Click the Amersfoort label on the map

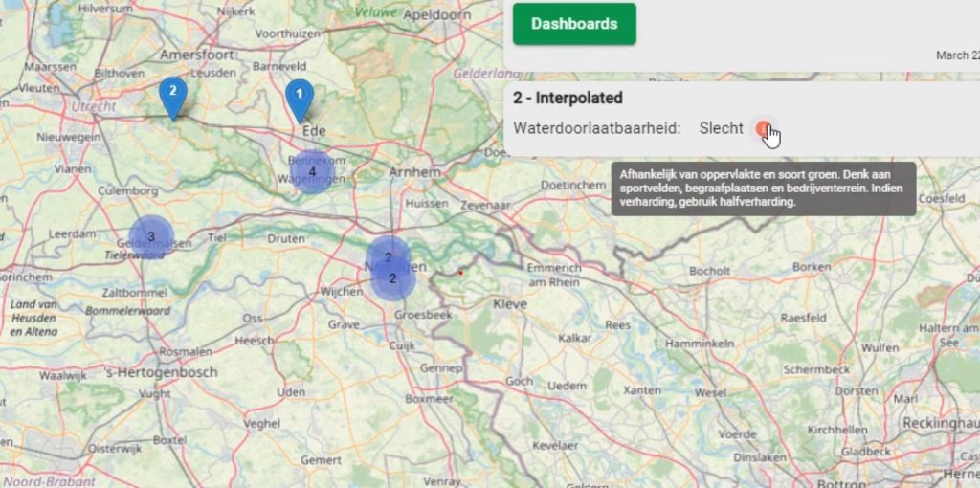click(199, 55)
